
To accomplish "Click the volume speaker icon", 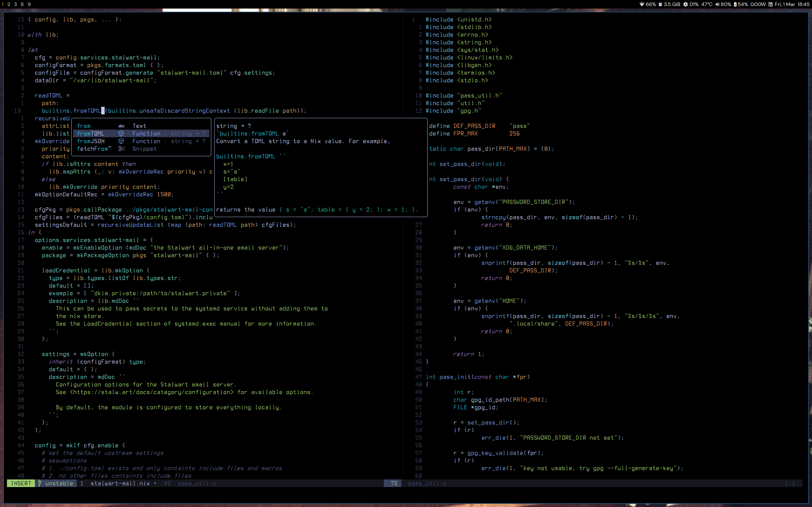I will 717,4.
